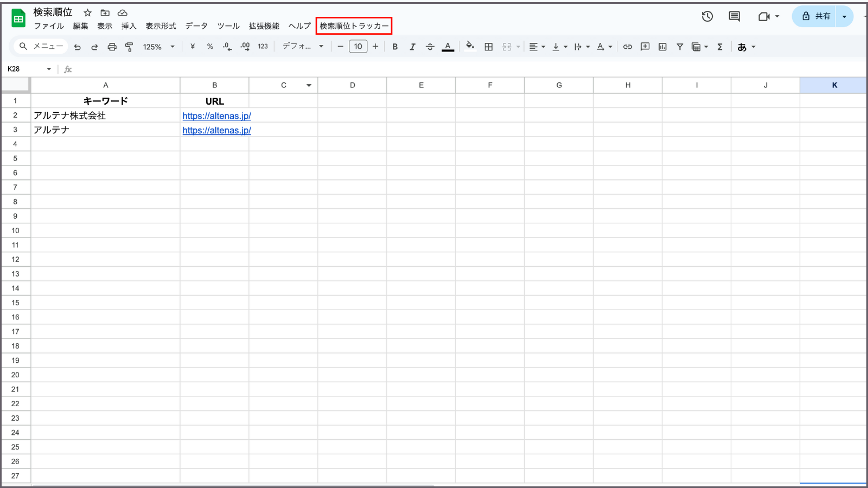This screenshot has width=868, height=488.
Task: Toggle strikethrough formatting button
Action: (430, 47)
